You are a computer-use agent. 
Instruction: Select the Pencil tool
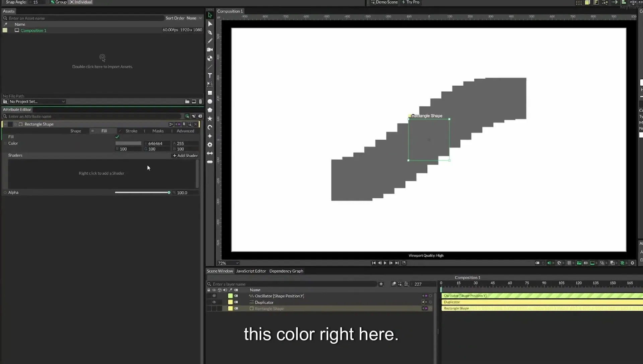tap(210, 41)
